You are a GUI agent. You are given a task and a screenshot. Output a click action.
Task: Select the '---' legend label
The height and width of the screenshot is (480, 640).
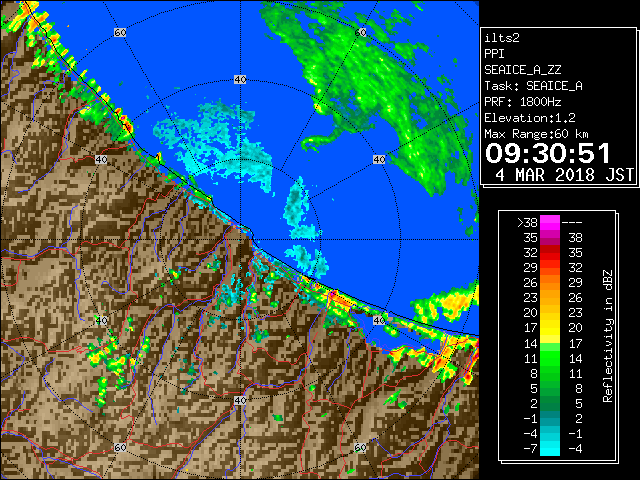(572, 223)
